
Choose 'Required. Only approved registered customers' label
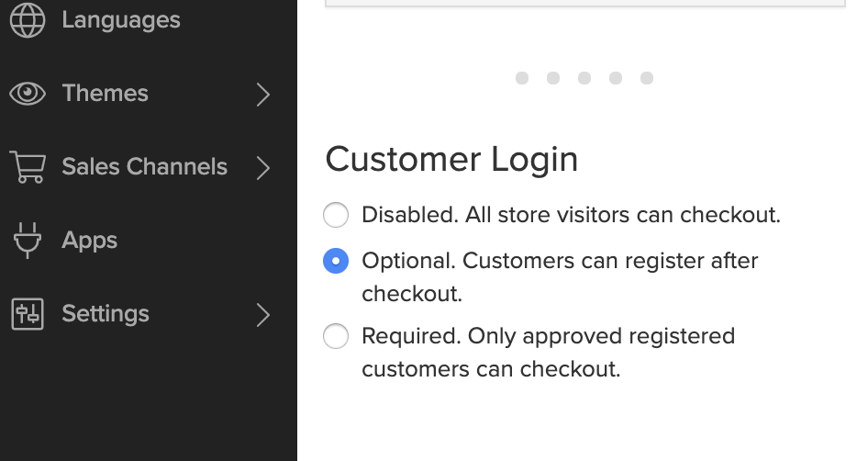click(x=548, y=353)
